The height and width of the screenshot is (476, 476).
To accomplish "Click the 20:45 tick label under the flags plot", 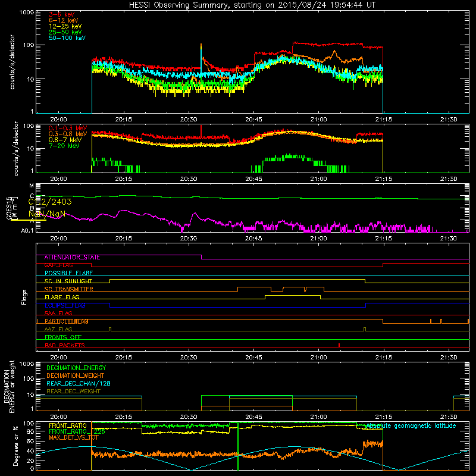I will click(x=253, y=358).
